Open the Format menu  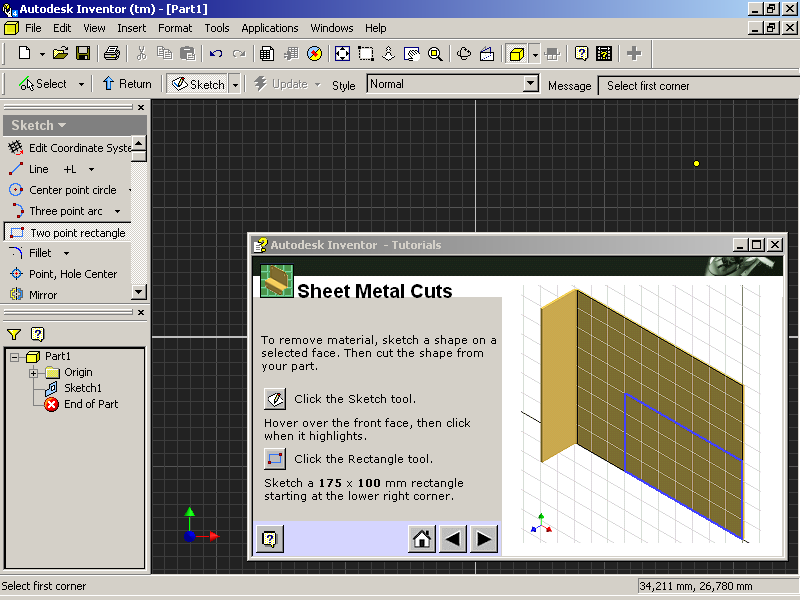pyautogui.click(x=175, y=28)
